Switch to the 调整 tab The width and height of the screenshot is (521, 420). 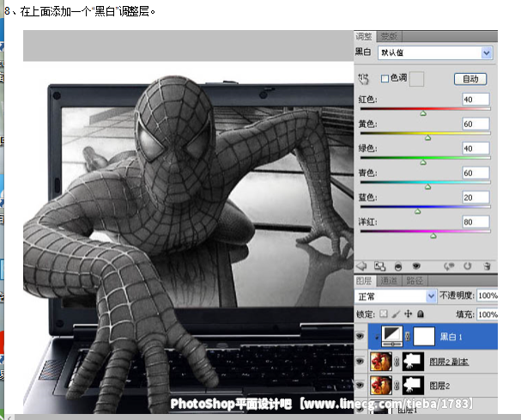364,36
